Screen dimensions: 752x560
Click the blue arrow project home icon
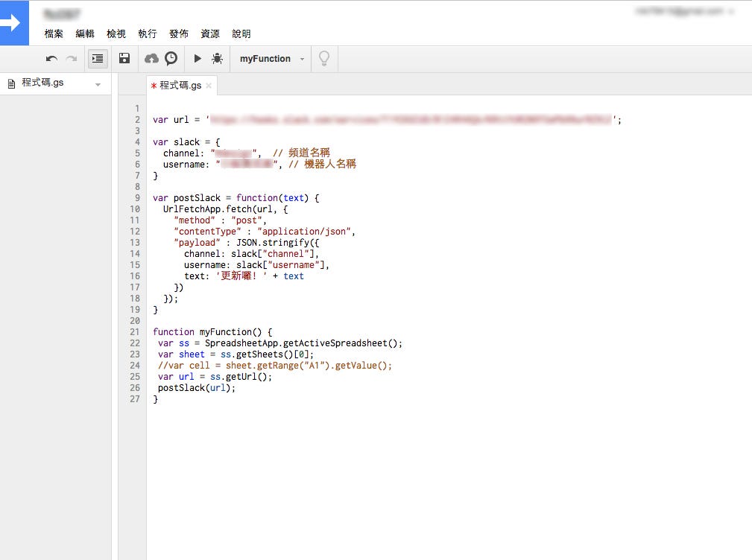point(14,22)
